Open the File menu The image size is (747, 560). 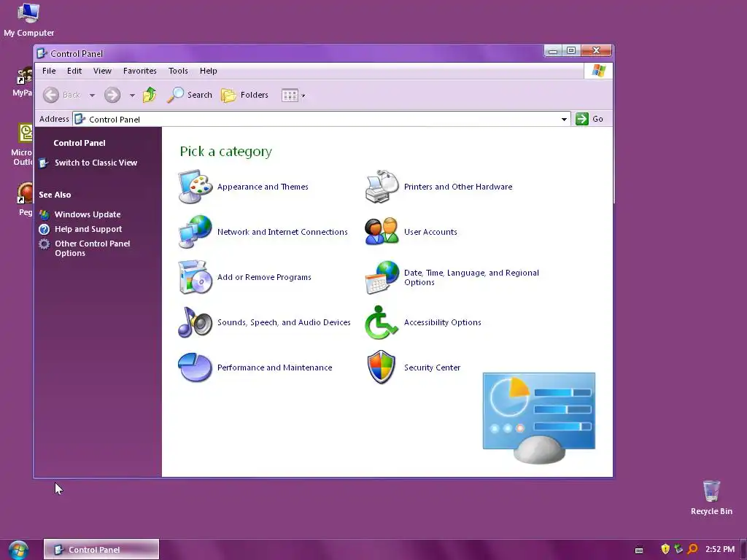click(49, 71)
